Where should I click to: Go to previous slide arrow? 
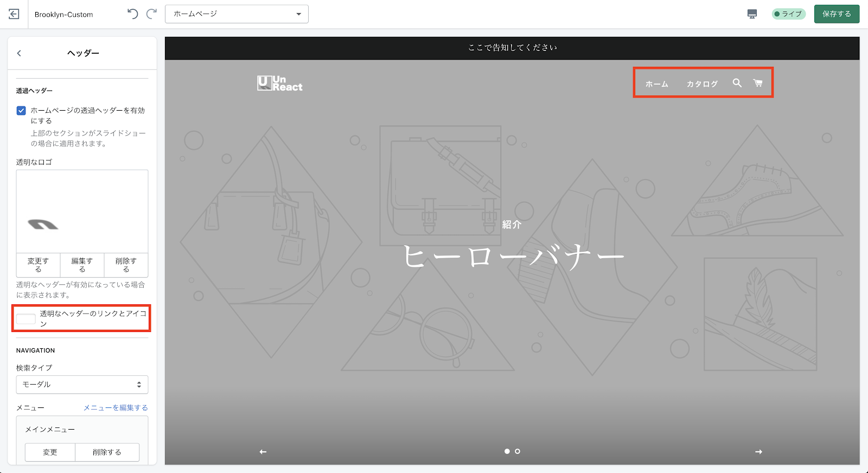point(263,452)
